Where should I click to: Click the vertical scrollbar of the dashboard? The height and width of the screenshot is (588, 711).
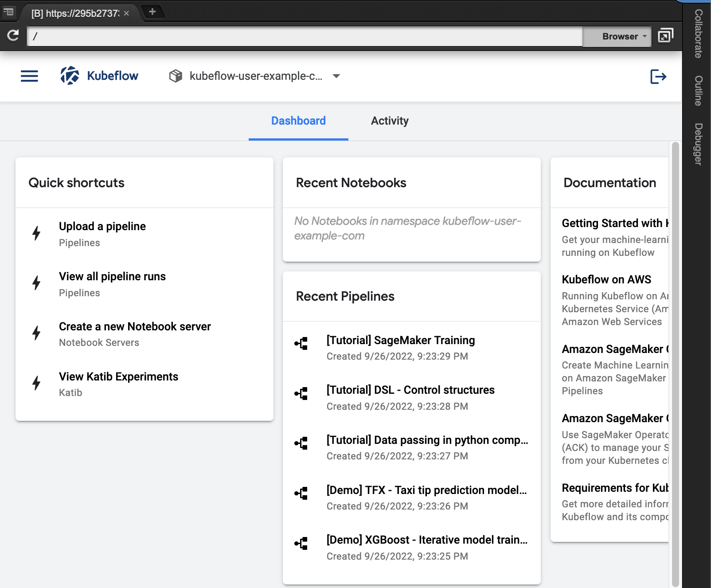click(675, 364)
